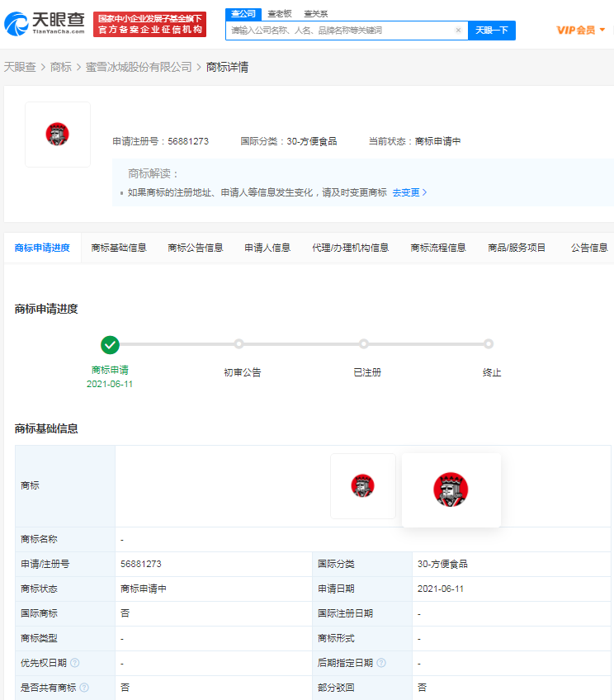Switch to the 商标基础信息 tab
Viewport: 614px width, 700px height.
click(x=119, y=248)
